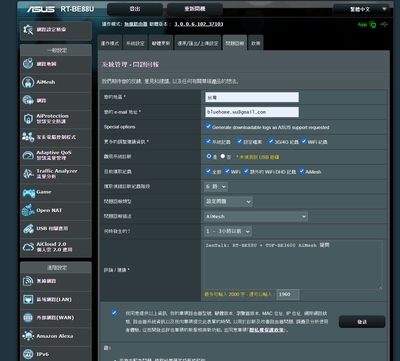400x361 pixels.
Task: Open the language dropdown at top right
Action: 361,9
